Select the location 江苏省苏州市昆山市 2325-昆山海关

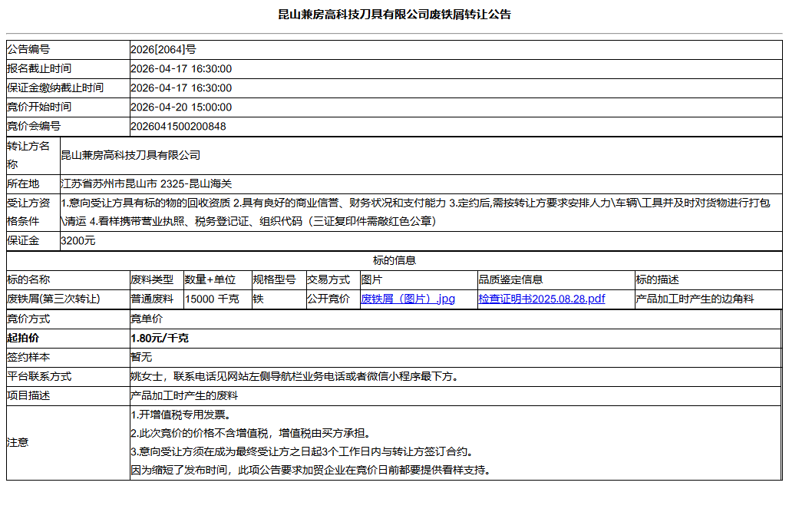point(147,184)
